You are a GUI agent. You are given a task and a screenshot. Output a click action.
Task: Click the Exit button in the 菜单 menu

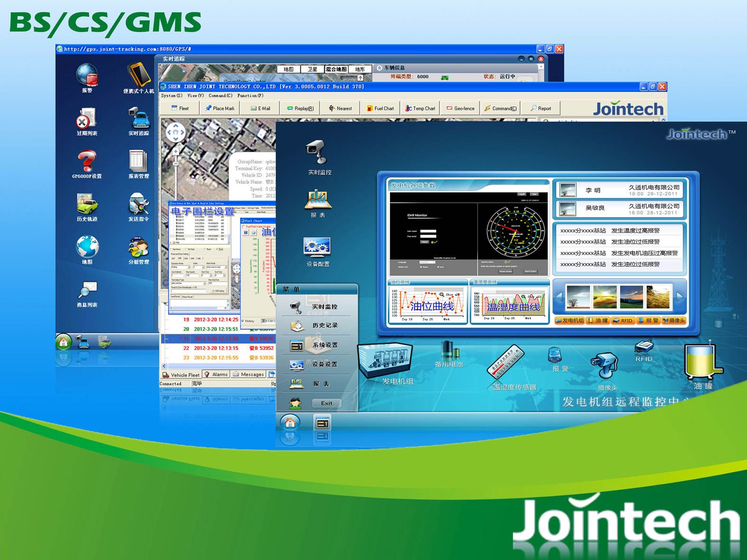click(x=326, y=403)
